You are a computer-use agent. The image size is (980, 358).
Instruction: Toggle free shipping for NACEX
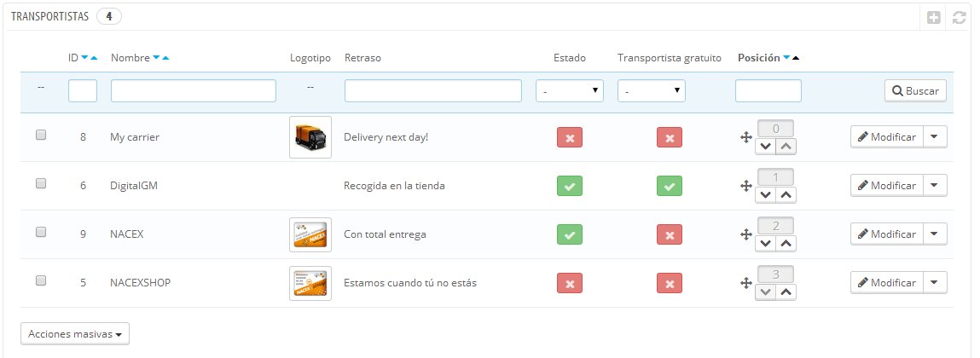pos(670,235)
